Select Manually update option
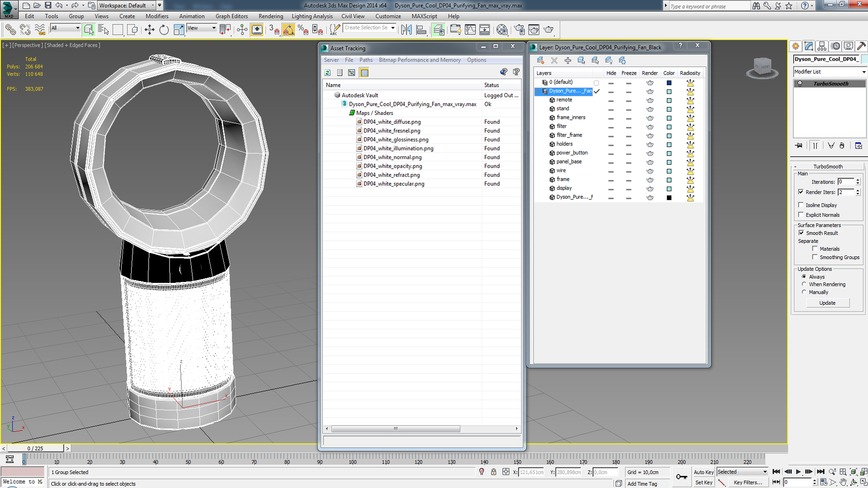The width and height of the screenshot is (868, 488). coord(804,292)
